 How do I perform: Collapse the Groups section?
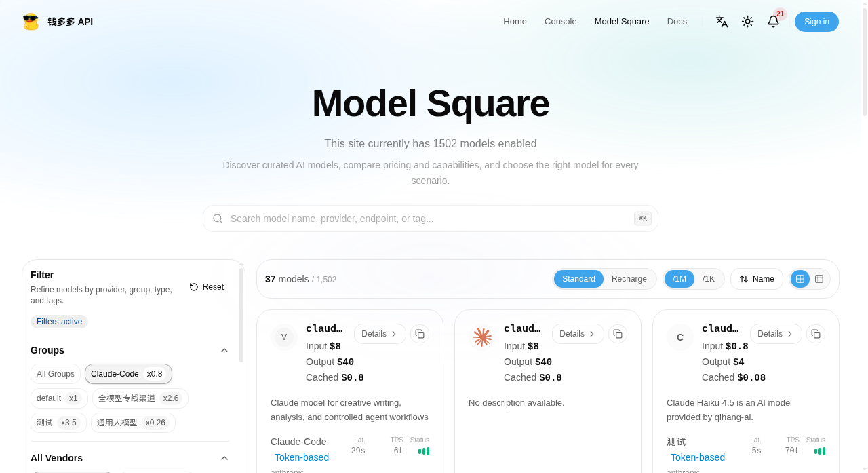pos(224,350)
